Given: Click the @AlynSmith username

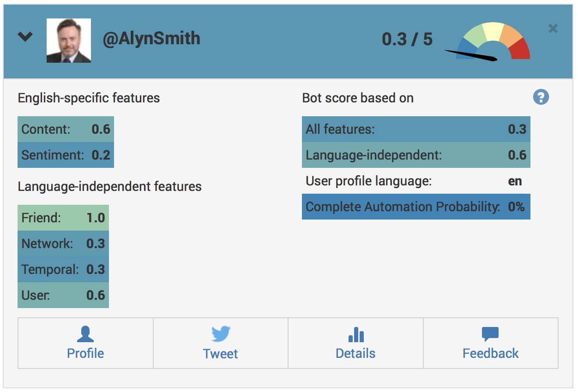Looking at the screenshot, I should coord(151,39).
